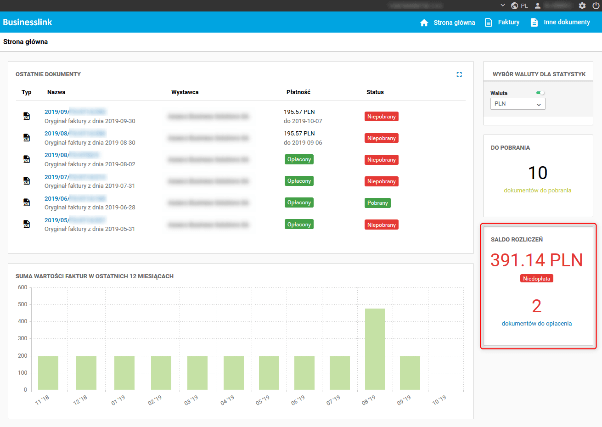
Task: Sort by Płatność column header
Action: [x=298, y=92]
